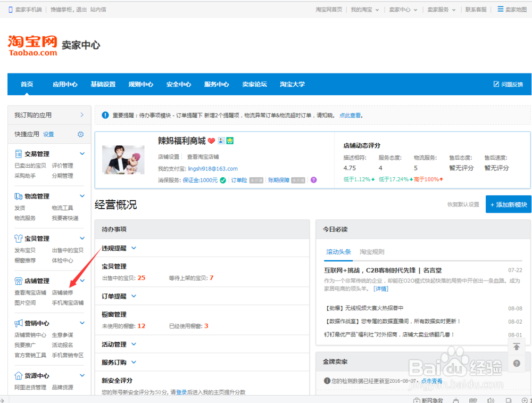Click the back-to-top arrow on right edge
The height and width of the screenshot is (403, 532).
[516, 347]
